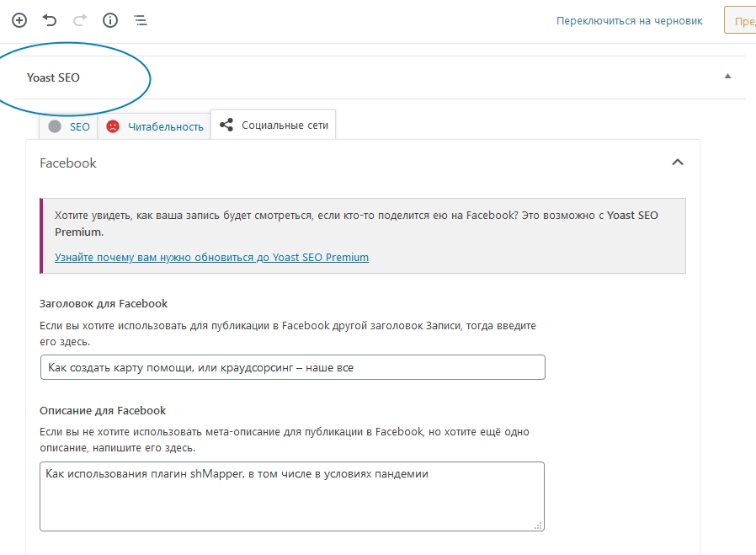Screen dimensions: 756x555
Task: Collapse the Facebook section chevron
Action: tap(678, 163)
